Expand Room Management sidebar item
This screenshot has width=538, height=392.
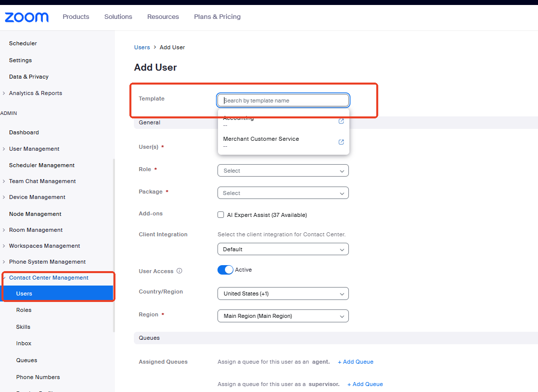click(4, 230)
